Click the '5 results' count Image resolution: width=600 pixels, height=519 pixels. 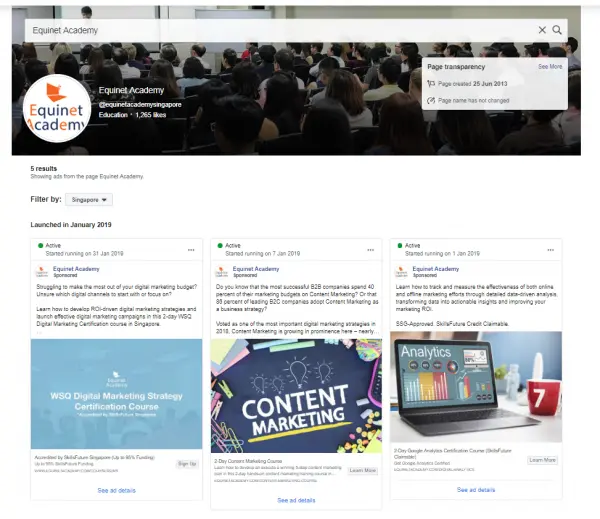pyautogui.click(x=44, y=168)
